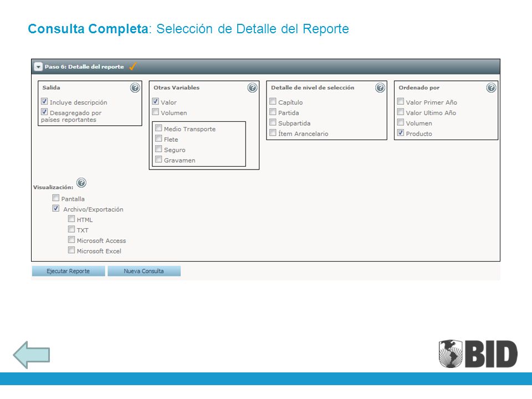Open help icon in Salida panel
The height and width of the screenshot is (399, 532).
click(x=135, y=88)
